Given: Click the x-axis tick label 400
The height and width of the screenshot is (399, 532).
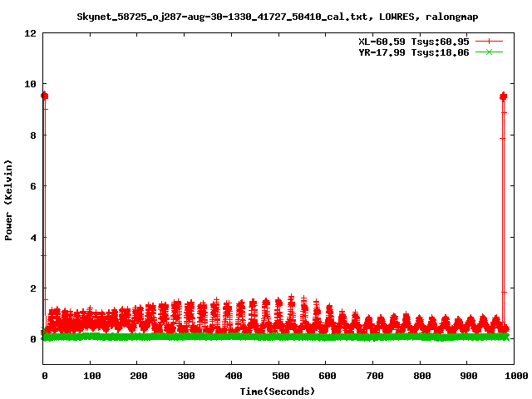Looking at the screenshot, I should (x=233, y=376).
